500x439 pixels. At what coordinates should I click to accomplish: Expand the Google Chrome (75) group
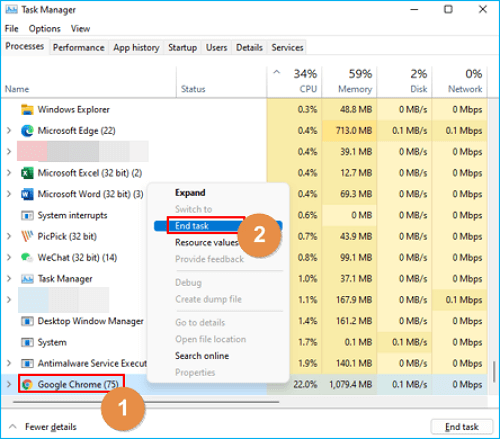pos(9,385)
